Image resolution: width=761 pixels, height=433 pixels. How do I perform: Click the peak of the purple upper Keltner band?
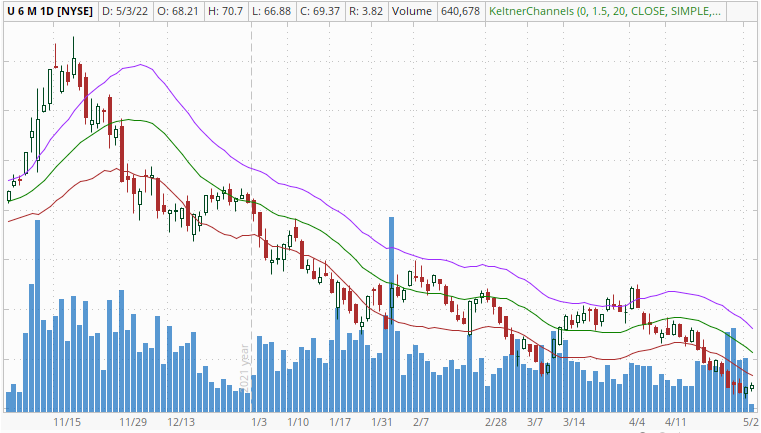tap(141, 65)
